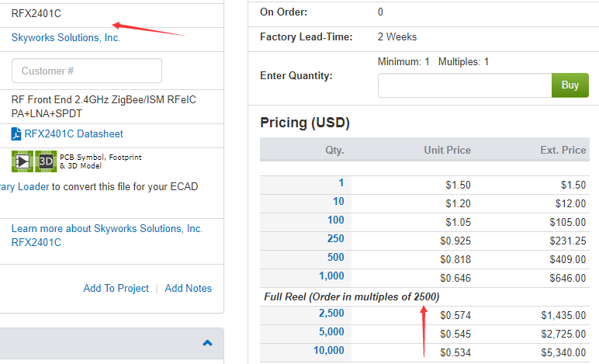This screenshot has width=599, height=364.
Task: Select the 2,500 full reel quantity
Action: click(x=331, y=313)
